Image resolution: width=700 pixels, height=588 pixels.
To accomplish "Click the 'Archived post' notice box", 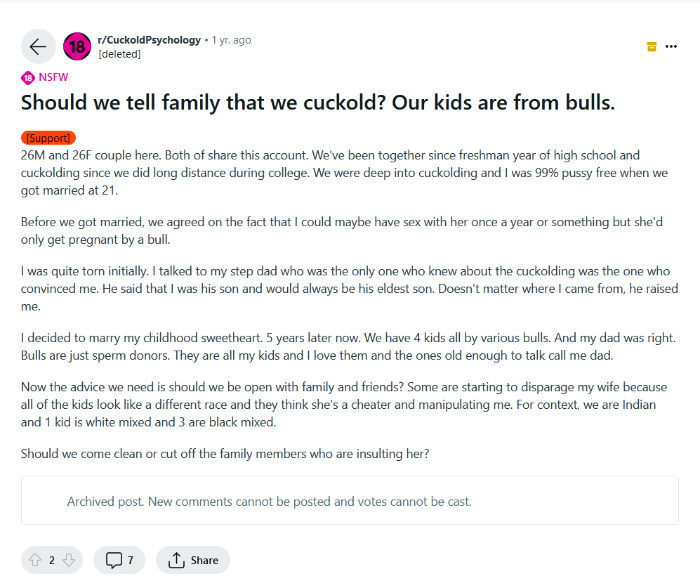I will point(350,501).
